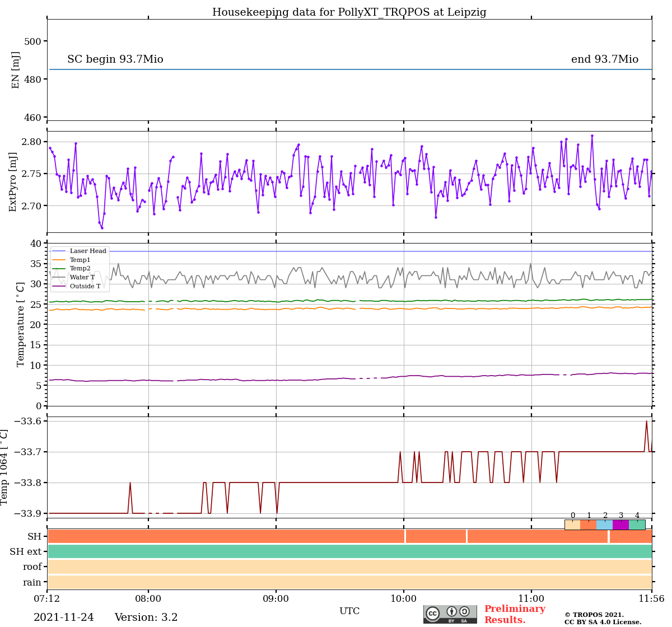Click the color swatch labeled 0

(572, 525)
